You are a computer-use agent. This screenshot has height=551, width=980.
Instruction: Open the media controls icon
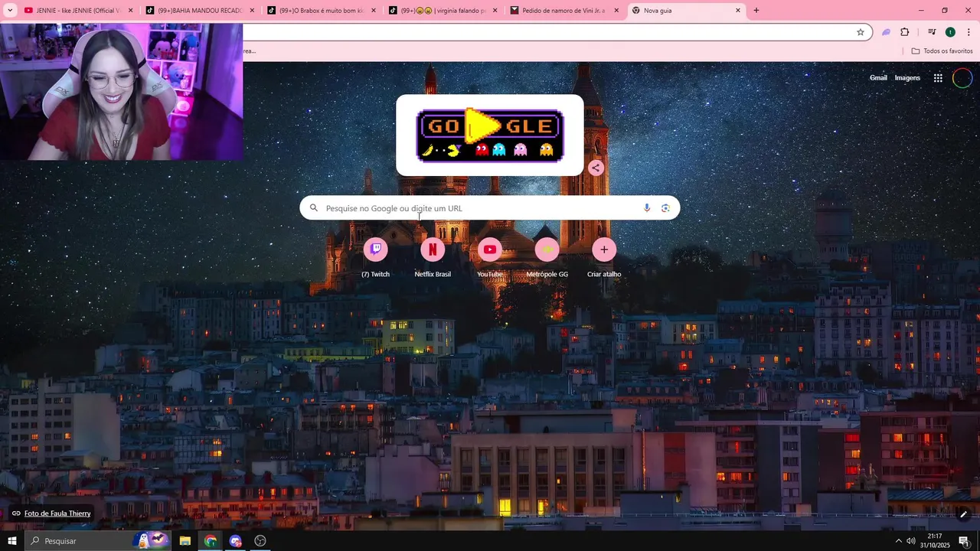tap(932, 32)
